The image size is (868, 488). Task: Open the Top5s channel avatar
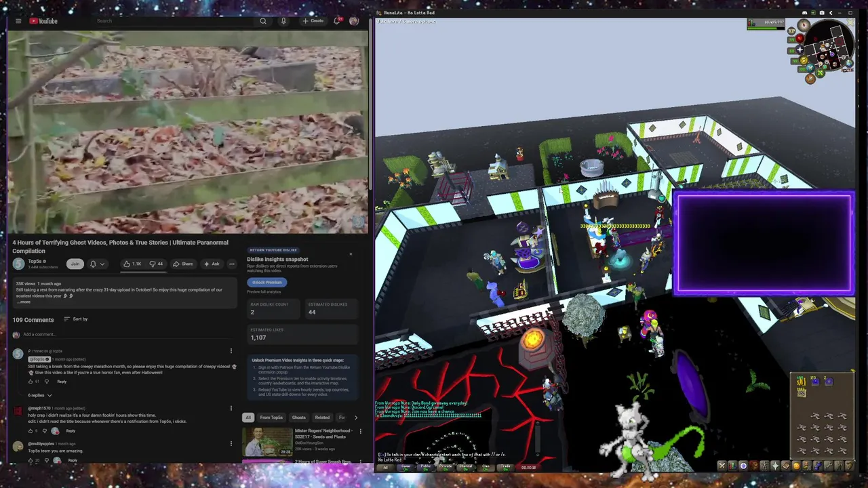pyautogui.click(x=18, y=264)
